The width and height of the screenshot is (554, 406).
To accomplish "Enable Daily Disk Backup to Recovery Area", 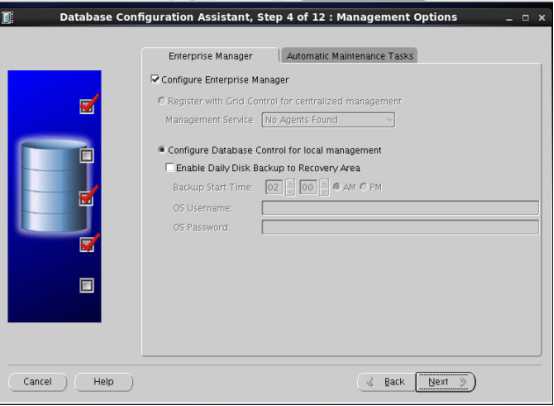I will coord(170,167).
